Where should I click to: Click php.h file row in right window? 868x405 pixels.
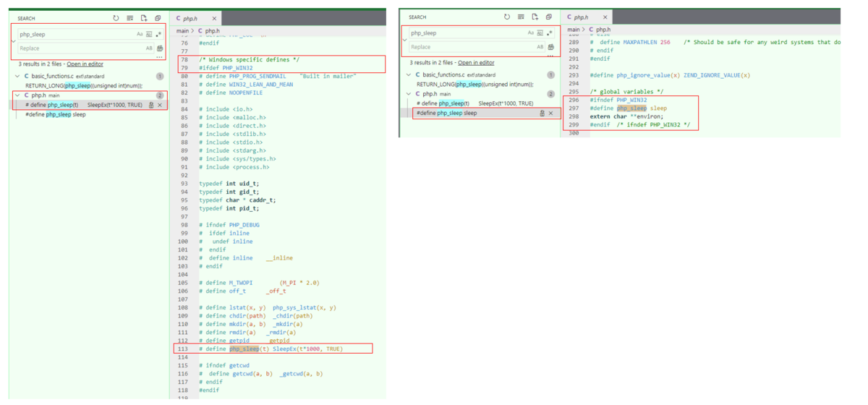coord(479,94)
